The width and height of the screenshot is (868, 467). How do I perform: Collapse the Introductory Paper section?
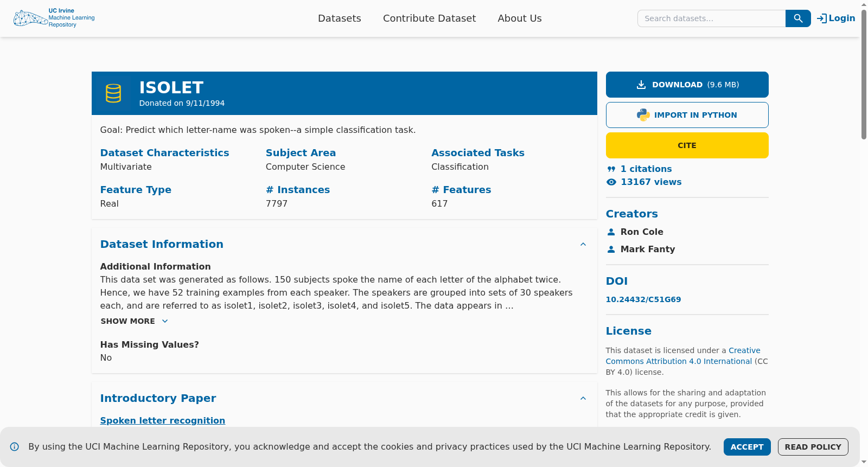[583, 399]
